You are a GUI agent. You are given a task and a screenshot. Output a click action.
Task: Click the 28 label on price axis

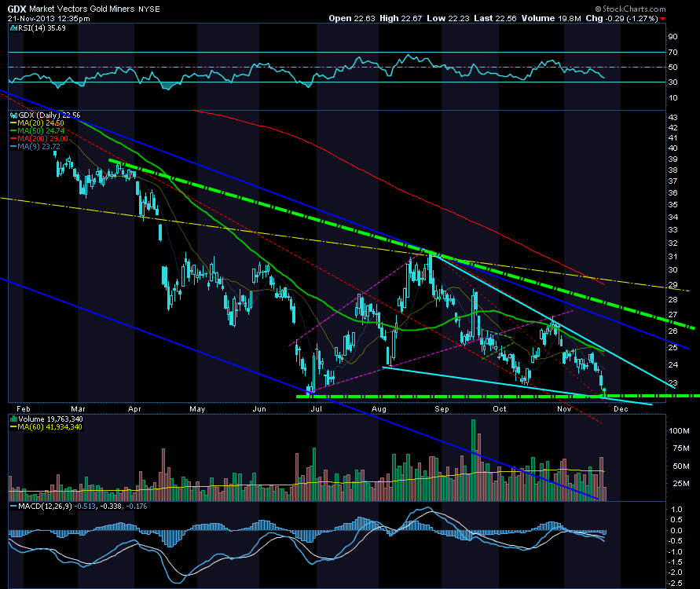[673, 300]
